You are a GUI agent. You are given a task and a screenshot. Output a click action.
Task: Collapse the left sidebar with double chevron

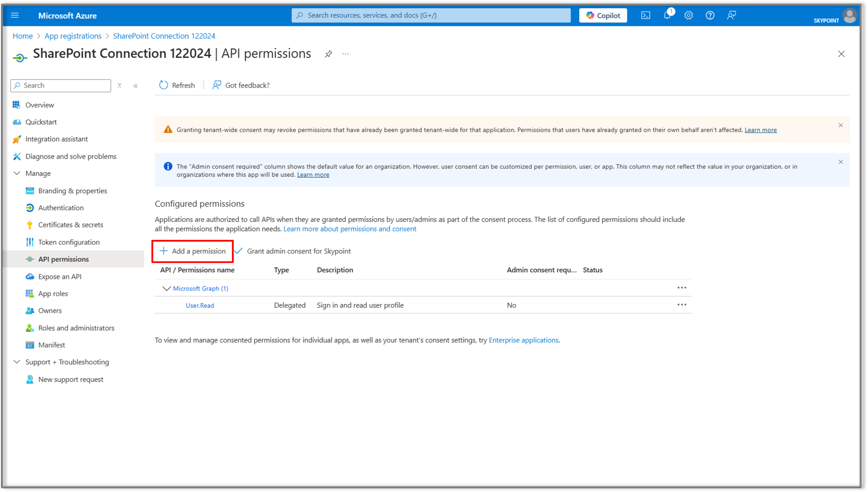[136, 86]
